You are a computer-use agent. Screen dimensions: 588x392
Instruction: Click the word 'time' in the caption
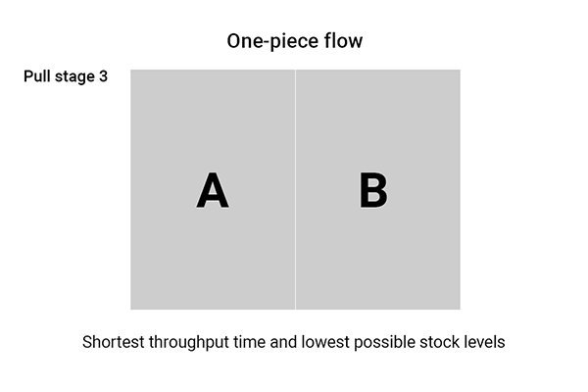[249, 342]
